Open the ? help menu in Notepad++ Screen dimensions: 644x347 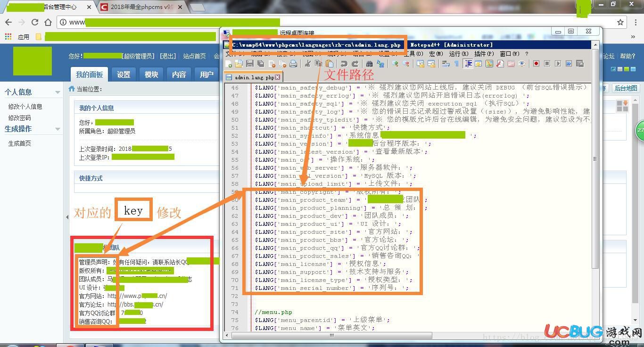click(x=527, y=54)
